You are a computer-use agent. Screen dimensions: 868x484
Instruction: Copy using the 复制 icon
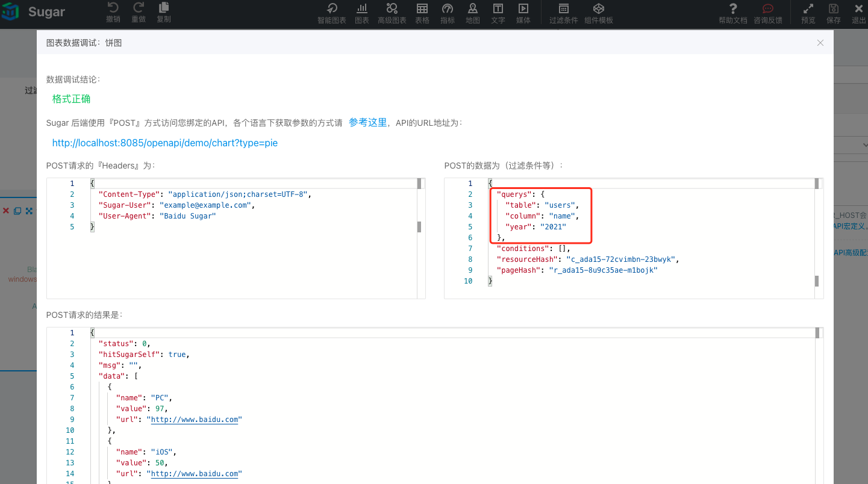point(164,8)
